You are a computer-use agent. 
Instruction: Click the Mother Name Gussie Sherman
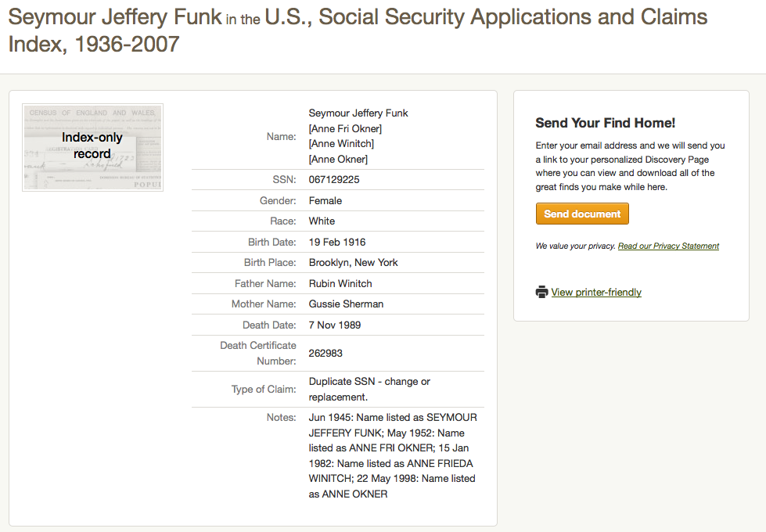click(346, 304)
